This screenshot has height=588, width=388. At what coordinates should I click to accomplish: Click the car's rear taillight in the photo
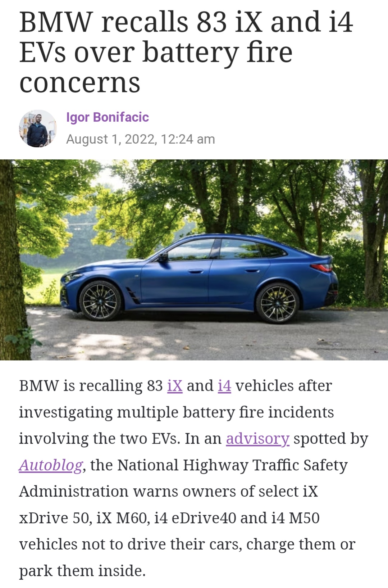321,267
